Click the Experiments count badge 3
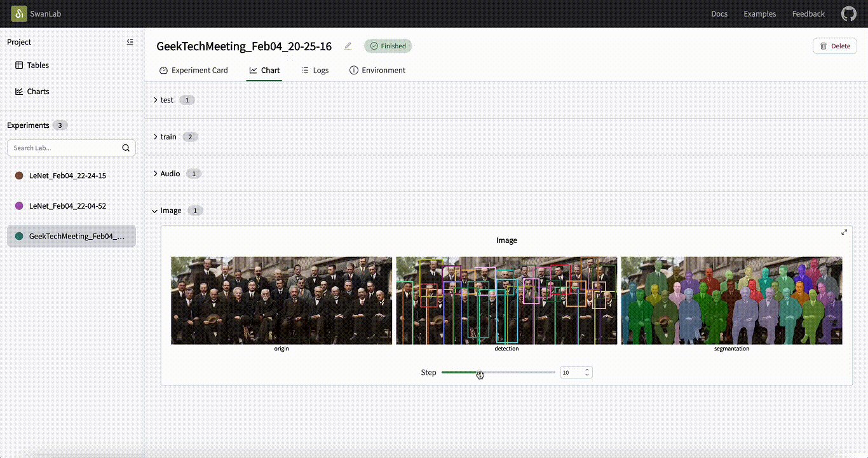 [x=60, y=125]
